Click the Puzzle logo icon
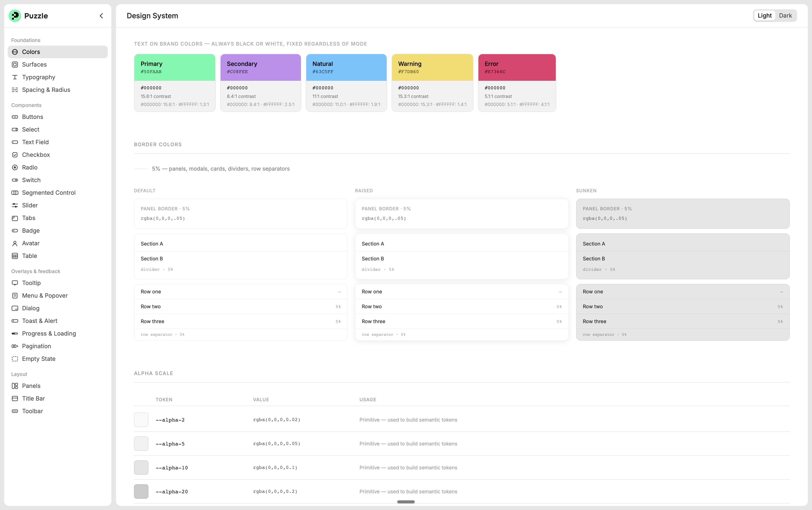The height and width of the screenshot is (510, 812). coord(15,16)
